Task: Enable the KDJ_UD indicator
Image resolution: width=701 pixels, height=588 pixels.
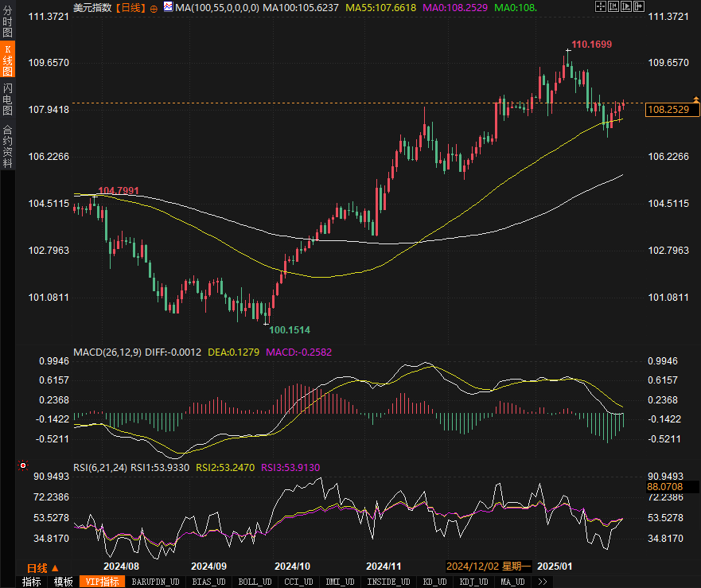Action: point(474,582)
